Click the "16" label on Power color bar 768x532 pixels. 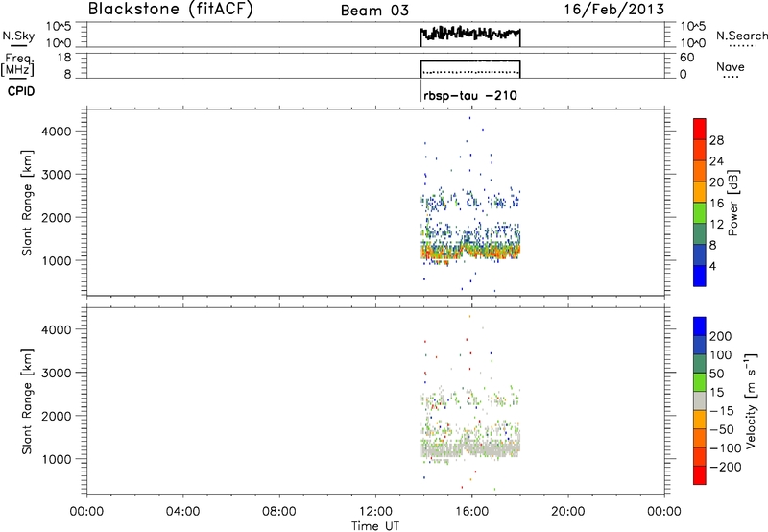point(716,204)
